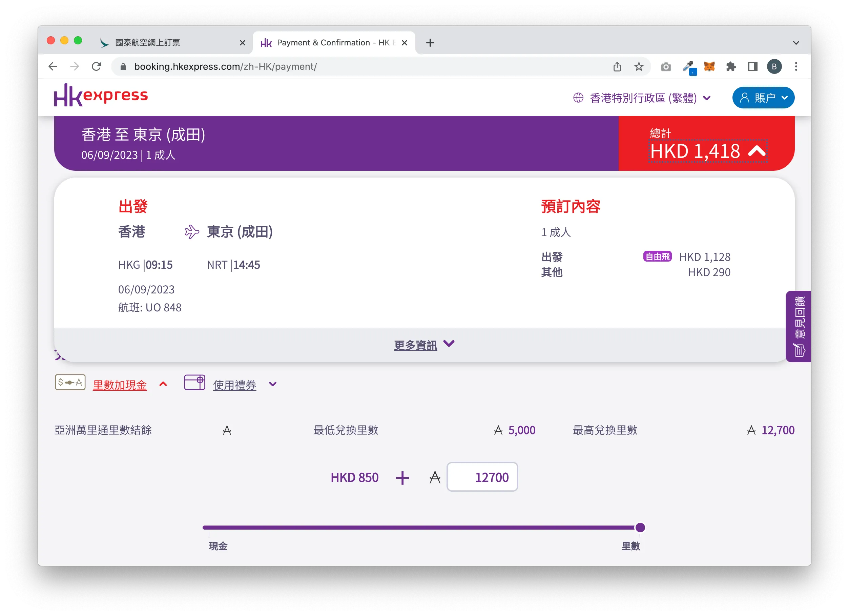Viewport: 849px width, 616px height.
Task: Collapse the 里數加現金 section chevron
Action: [163, 384]
